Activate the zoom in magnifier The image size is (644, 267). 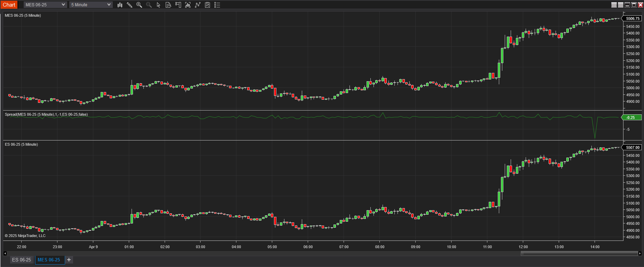tap(139, 5)
